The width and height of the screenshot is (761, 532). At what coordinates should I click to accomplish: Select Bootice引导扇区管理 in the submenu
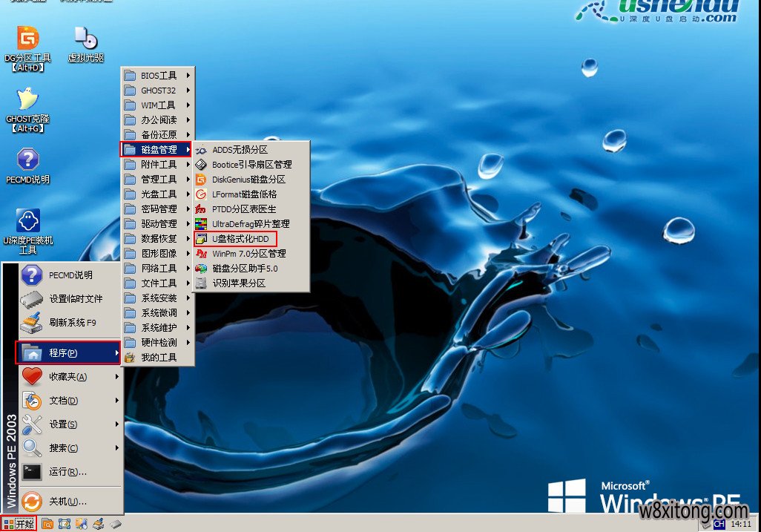(x=245, y=164)
